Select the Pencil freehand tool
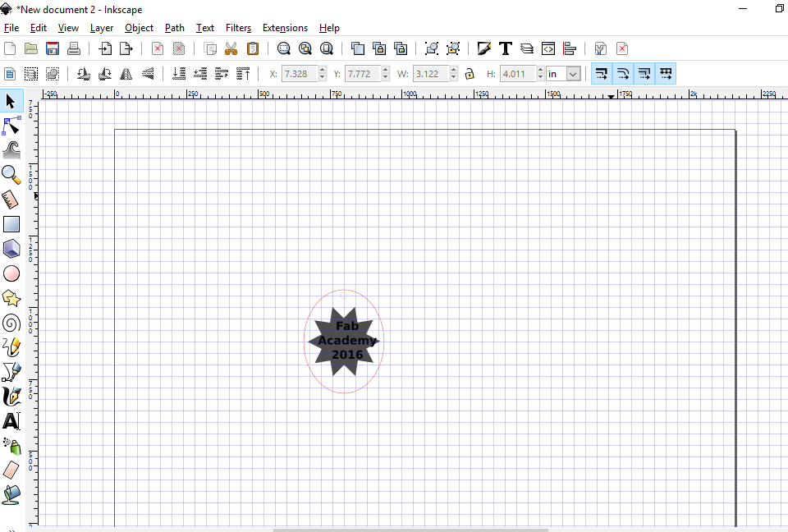This screenshot has width=788, height=532. tap(11, 347)
